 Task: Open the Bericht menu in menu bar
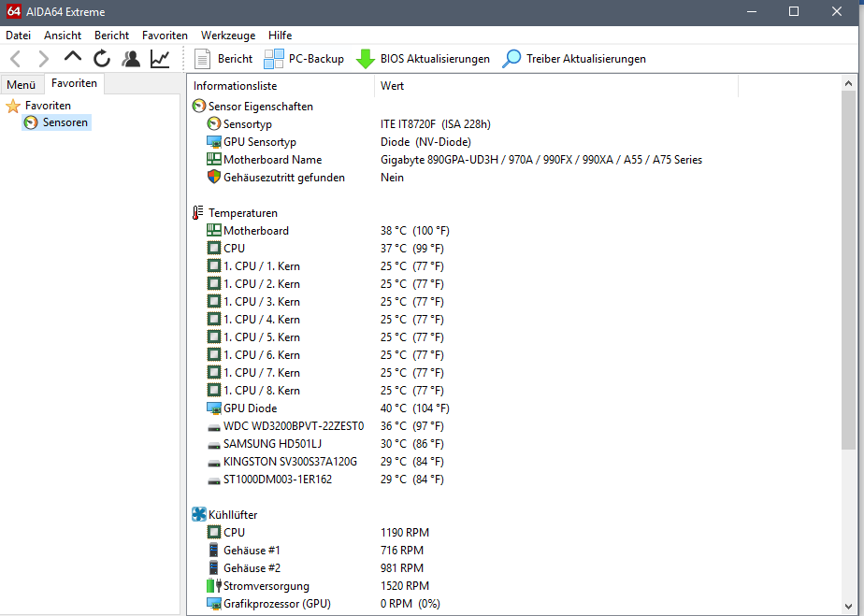pos(112,36)
